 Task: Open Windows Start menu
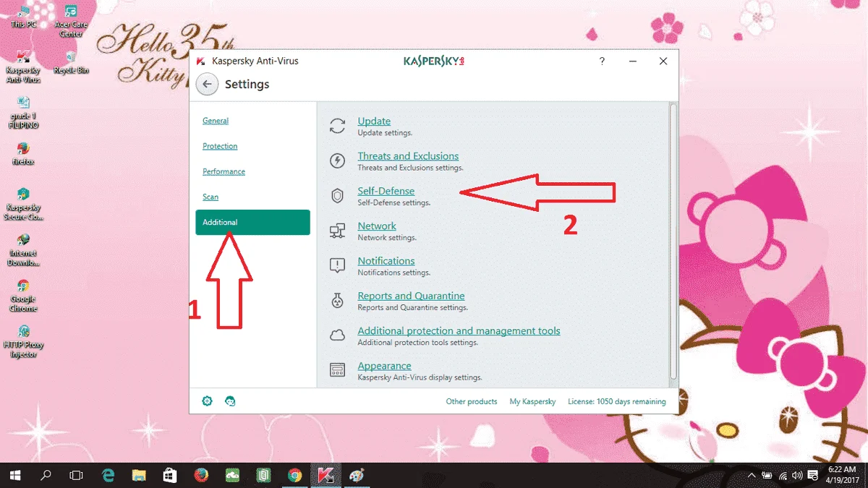point(14,475)
